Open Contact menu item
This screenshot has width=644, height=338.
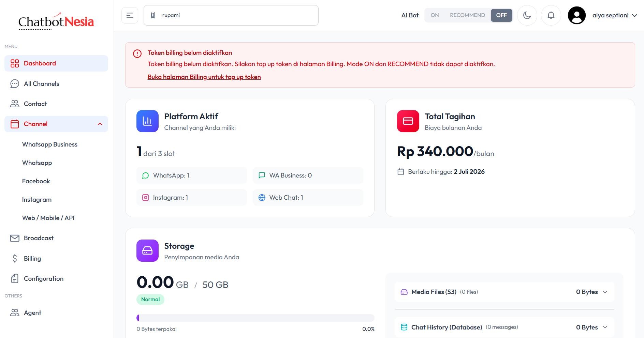[x=56, y=104]
